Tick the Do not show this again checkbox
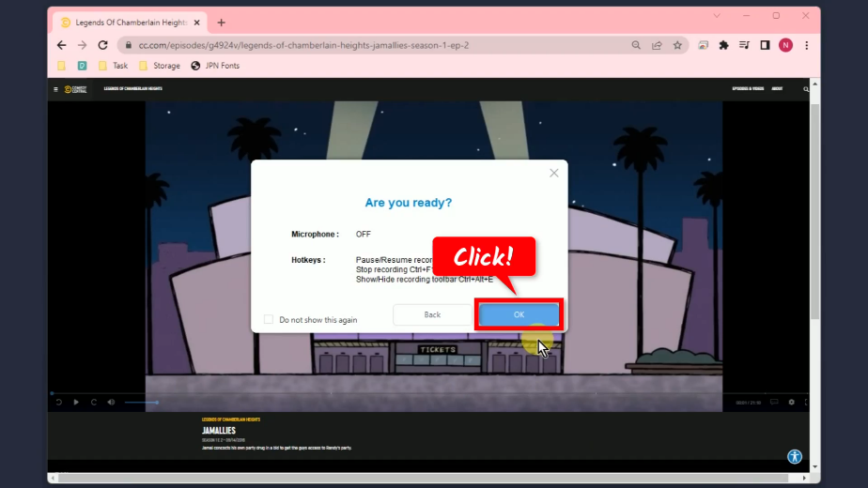Viewport: 868px width, 488px height. pyautogui.click(x=269, y=319)
